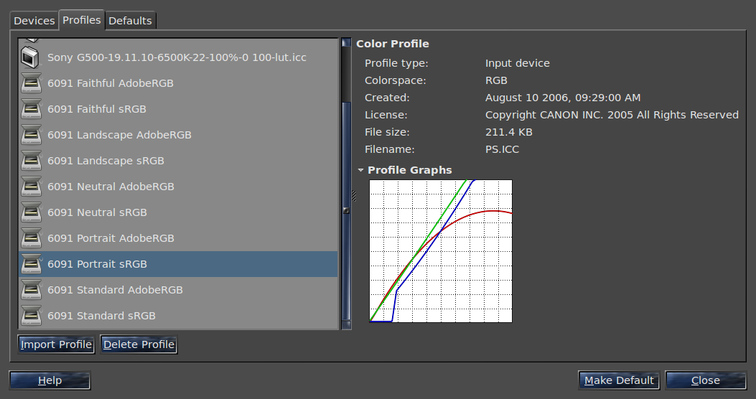Open the Profiles tab
The height and width of the screenshot is (399, 756).
tap(81, 20)
